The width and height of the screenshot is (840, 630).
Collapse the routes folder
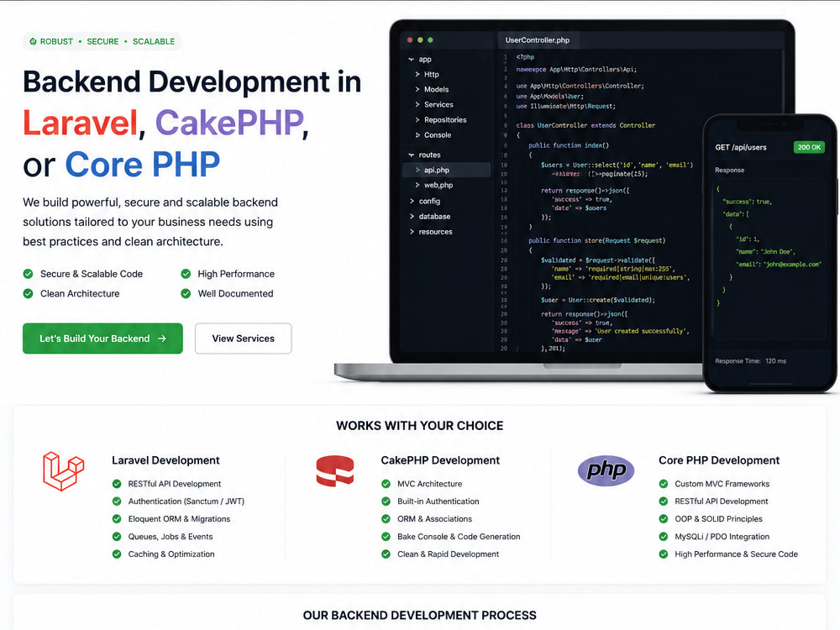411,155
